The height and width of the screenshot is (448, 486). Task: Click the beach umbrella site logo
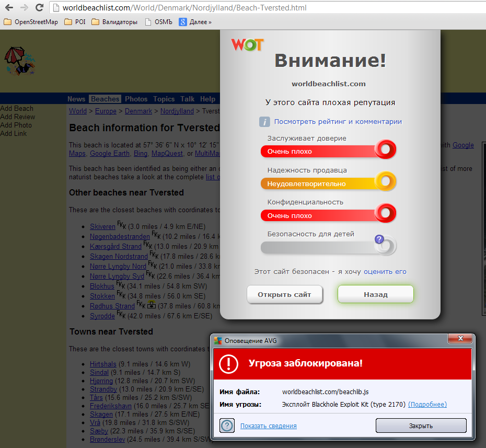coord(20,62)
